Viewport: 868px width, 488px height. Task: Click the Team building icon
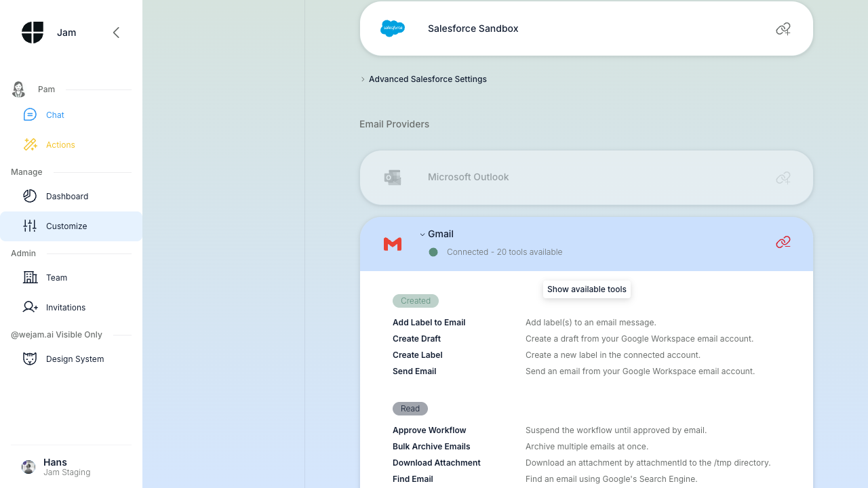click(30, 277)
